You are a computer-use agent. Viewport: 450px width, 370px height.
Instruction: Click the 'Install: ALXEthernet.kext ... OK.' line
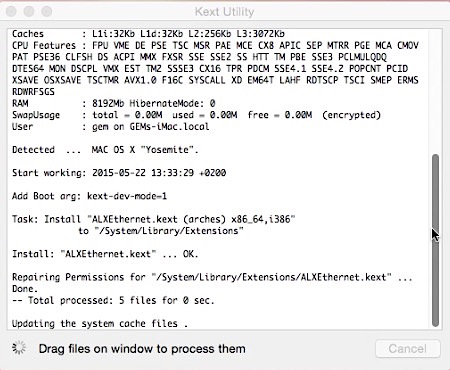(105, 254)
